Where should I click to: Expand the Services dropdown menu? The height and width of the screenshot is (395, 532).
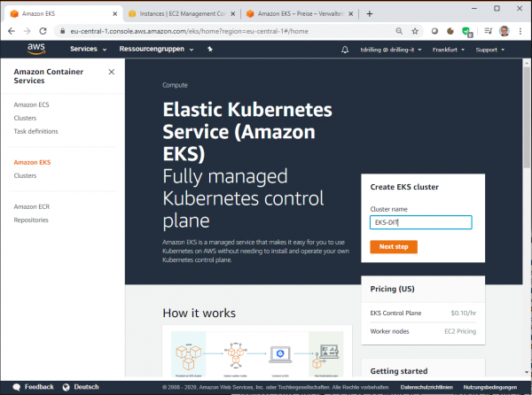(88, 49)
